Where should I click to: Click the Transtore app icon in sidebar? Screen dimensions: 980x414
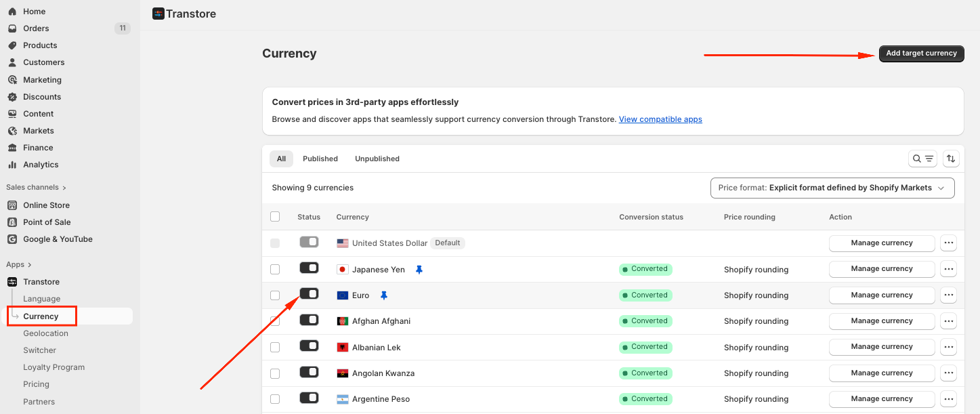tap(12, 282)
